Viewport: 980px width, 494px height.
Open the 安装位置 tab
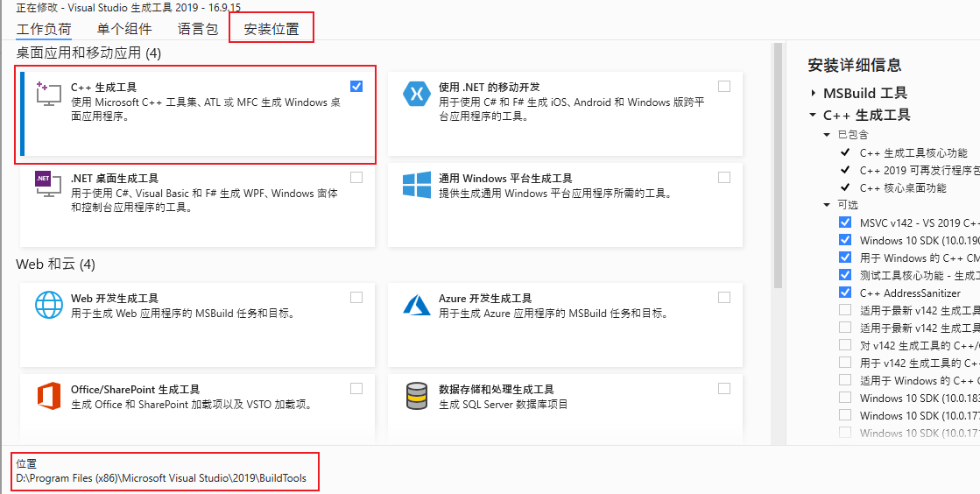(271, 29)
